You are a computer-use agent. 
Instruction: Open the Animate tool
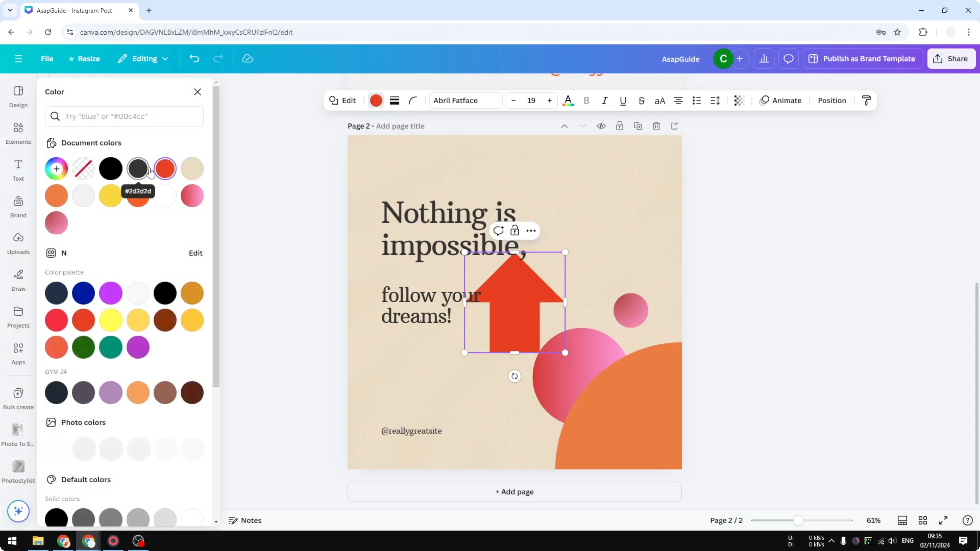pyautogui.click(x=781, y=100)
